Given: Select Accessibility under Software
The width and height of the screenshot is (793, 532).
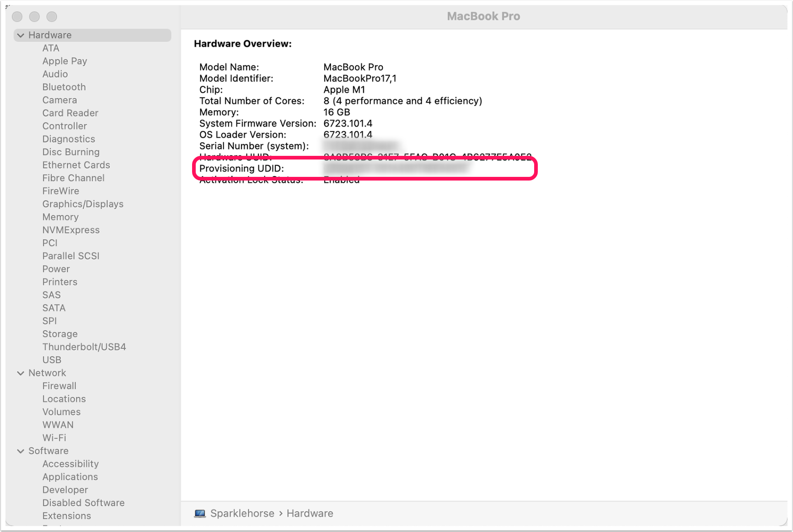Looking at the screenshot, I should click(x=70, y=464).
